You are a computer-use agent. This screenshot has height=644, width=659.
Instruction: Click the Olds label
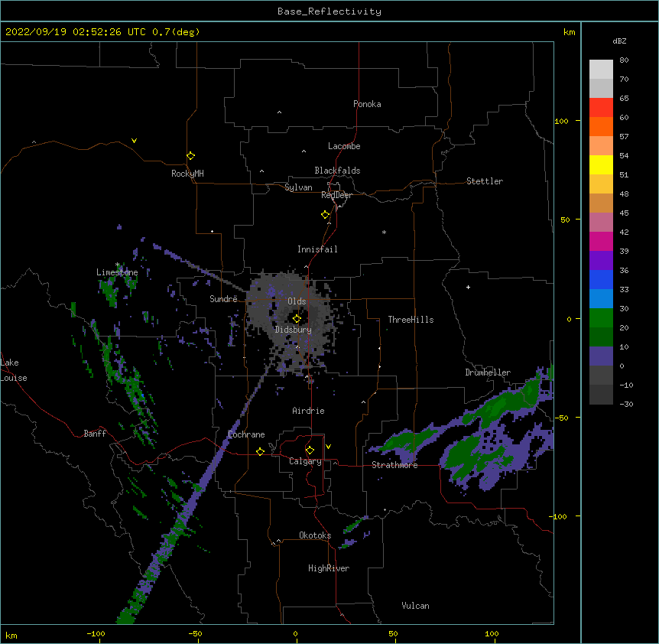pos(297,301)
